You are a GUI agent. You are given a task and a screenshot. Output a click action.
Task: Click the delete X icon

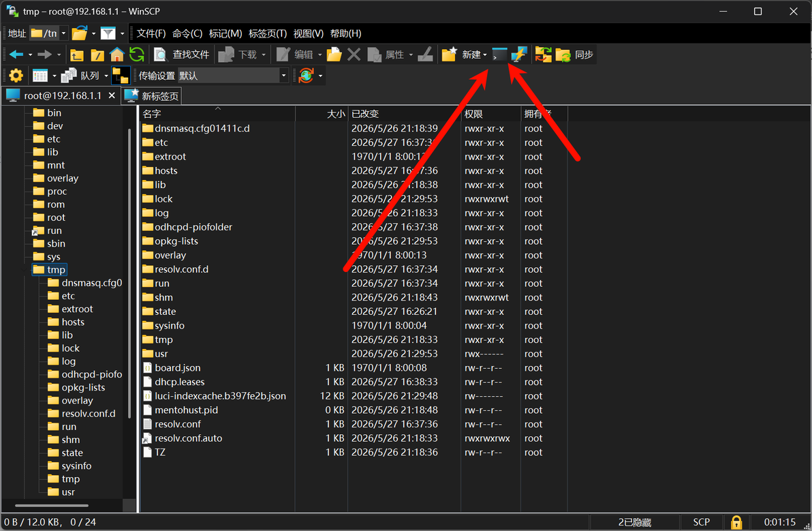pos(354,55)
